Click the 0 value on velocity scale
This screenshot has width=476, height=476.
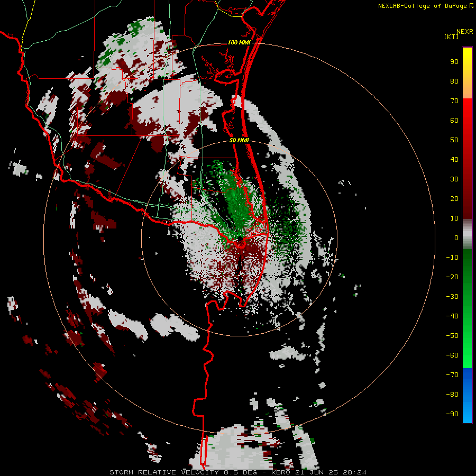coord(456,238)
